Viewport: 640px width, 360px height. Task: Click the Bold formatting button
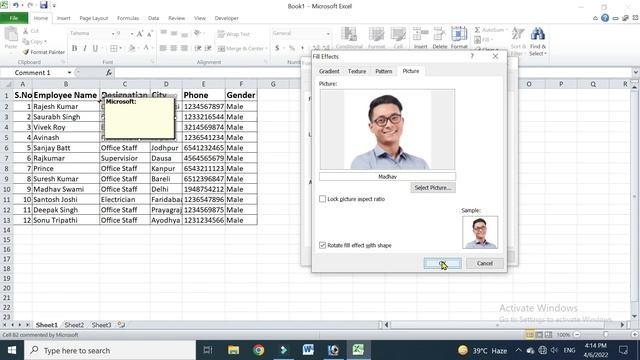click(x=74, y=48)
